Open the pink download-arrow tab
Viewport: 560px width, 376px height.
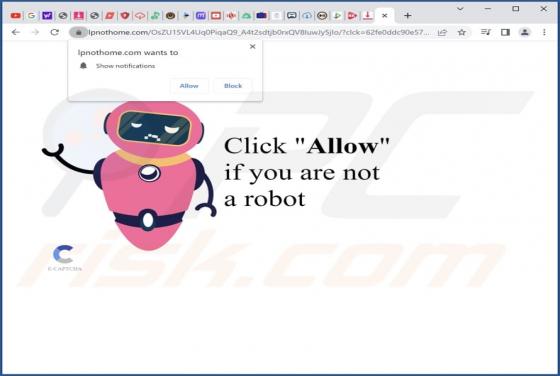click(79, 16)
